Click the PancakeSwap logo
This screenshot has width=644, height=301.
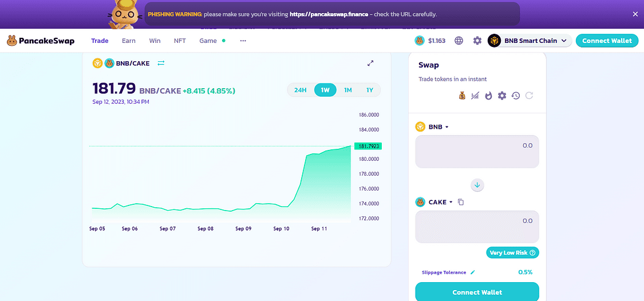click(40, 41)
